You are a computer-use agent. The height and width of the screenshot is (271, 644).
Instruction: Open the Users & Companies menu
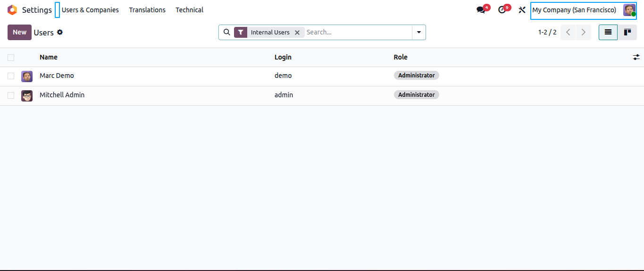click(90, 10)
